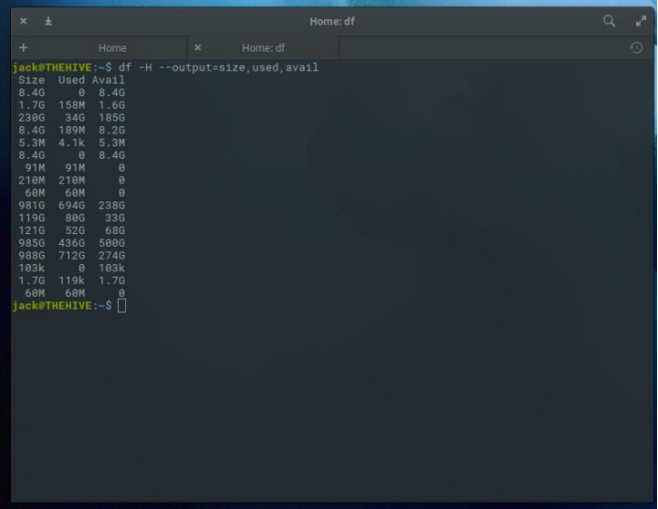
Task: Switch to the 'Home' tab
Action: tap(112, 48)
